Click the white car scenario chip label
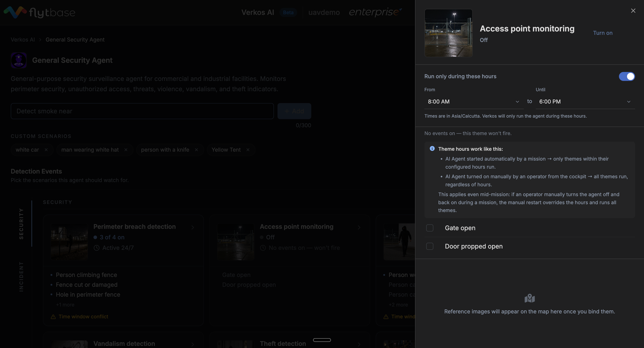 pyautogui.click(x=27, y=150)
